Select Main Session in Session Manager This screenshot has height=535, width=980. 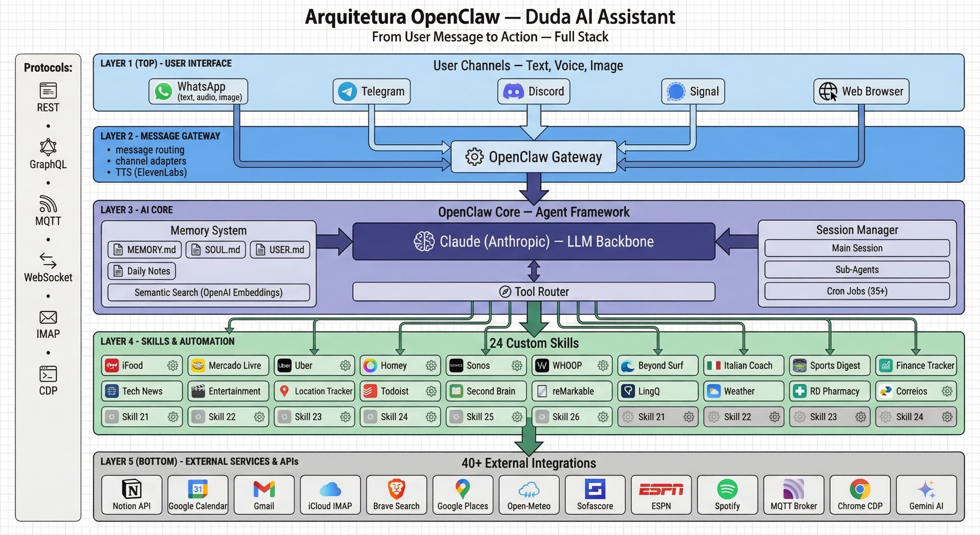click(x=857, y=248)
